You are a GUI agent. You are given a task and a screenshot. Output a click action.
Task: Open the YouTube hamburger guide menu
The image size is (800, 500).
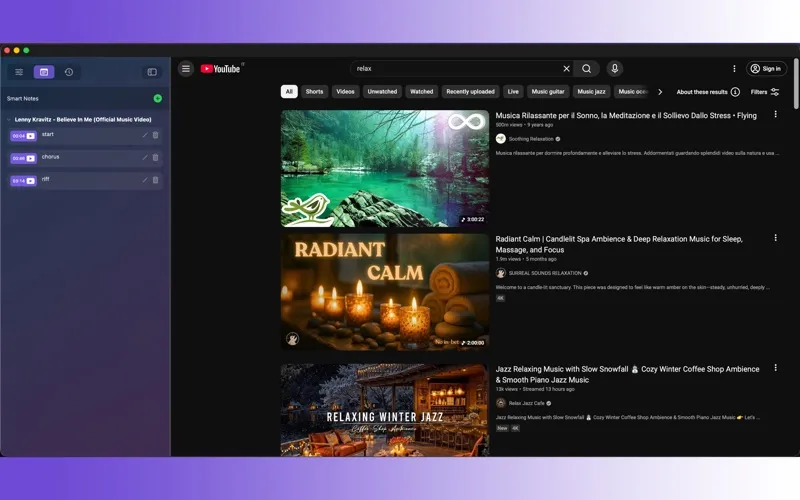[186, 68]
